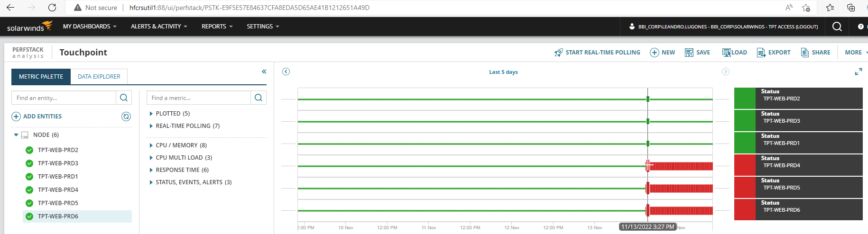868x234 pixels.
Task: Open browser favorites list icon
Action: 830,8
